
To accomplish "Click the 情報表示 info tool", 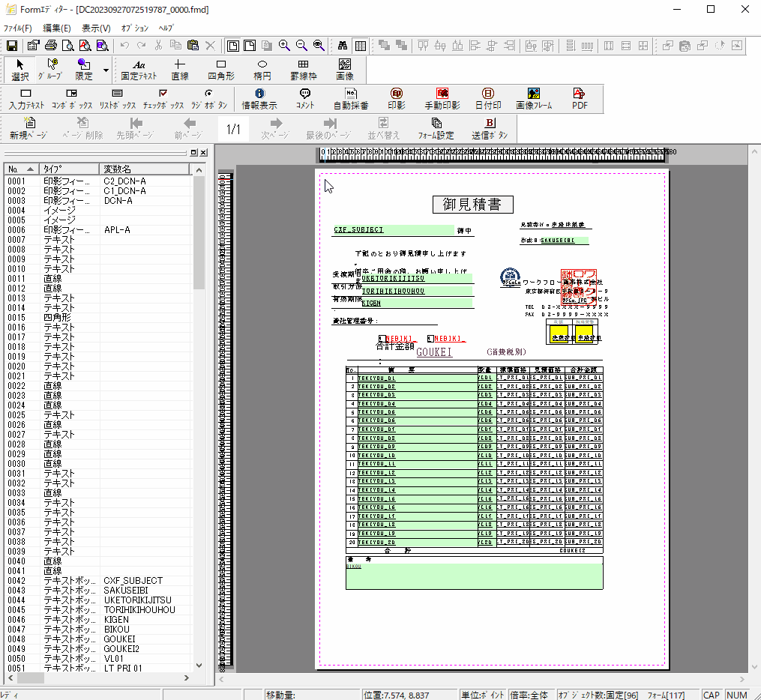I will (259, 99).
